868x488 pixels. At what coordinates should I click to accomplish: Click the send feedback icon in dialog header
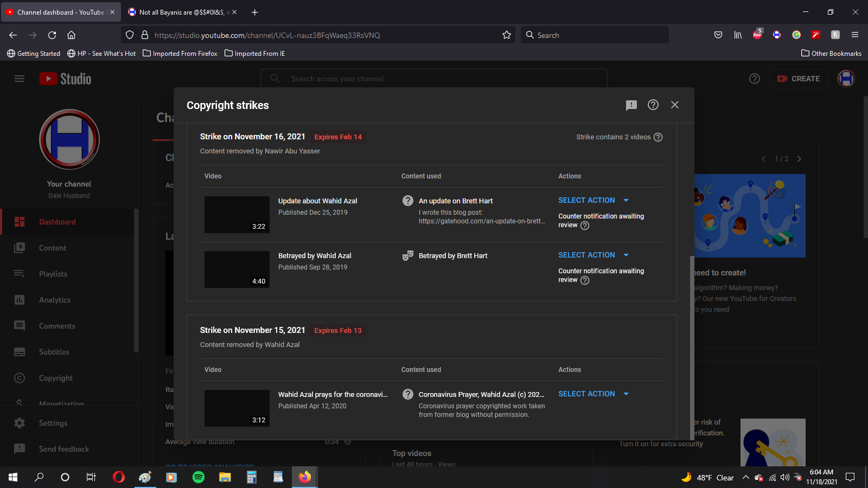(x=631, y=105)
